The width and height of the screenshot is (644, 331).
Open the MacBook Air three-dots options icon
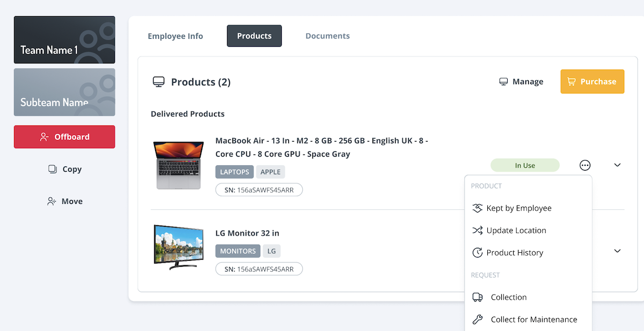[585, 165]
